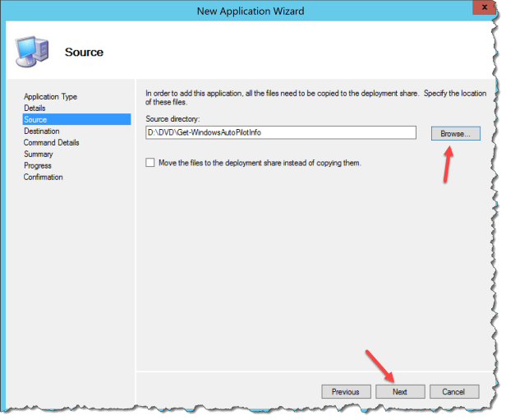Screen dimensions: 506x420
Task: Select the Progress step in sidebar
Action: tap(37, 165)
